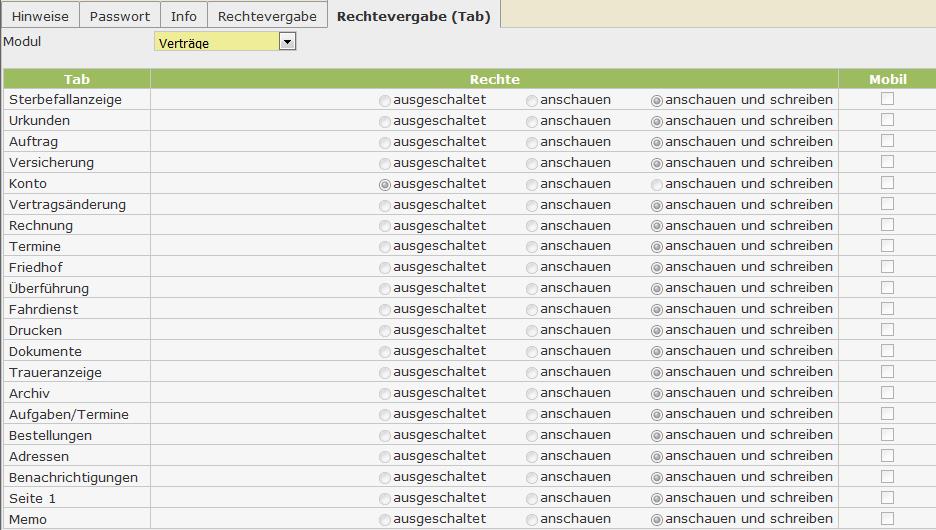
Task: Select anschauen for Drucken row
Action: [x=532, y=331]
